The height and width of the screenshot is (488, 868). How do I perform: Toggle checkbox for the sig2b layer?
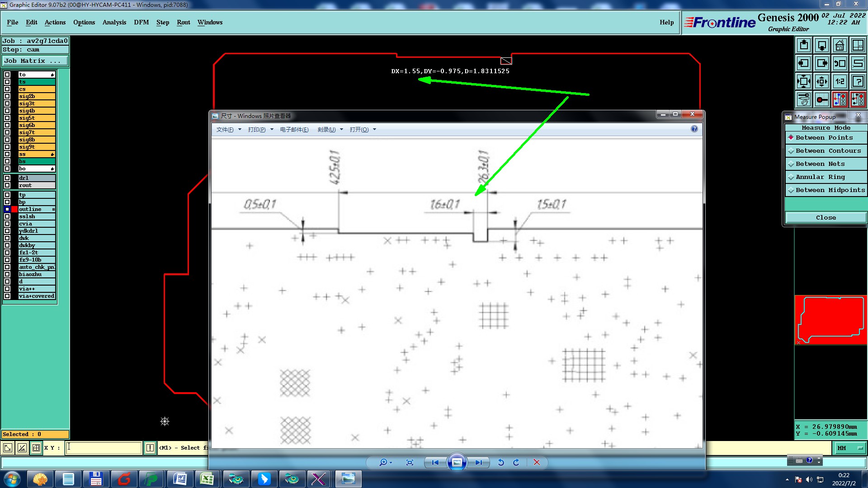[x=7, y=96]
